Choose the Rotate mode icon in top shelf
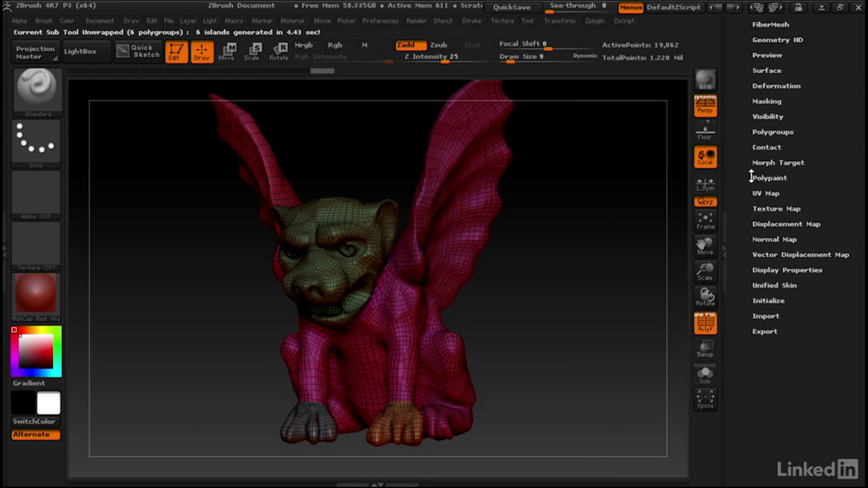 [x=279, y=52]
